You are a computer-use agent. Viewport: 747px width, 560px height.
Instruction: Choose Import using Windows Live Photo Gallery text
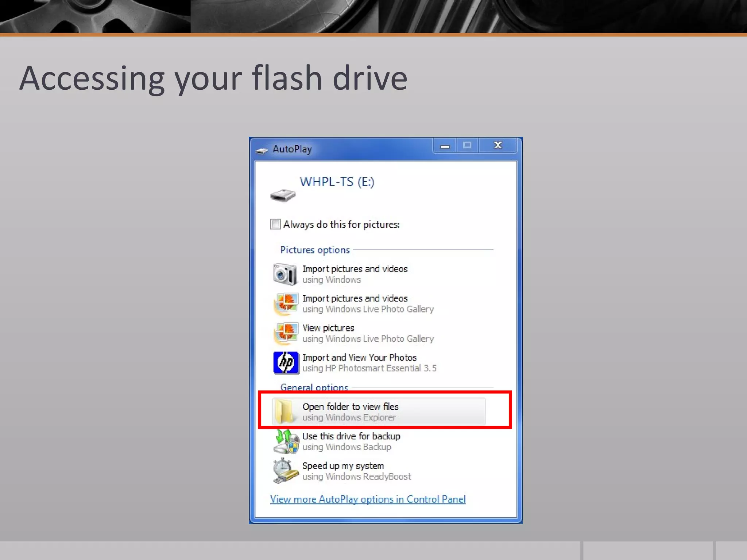(355, 299)
